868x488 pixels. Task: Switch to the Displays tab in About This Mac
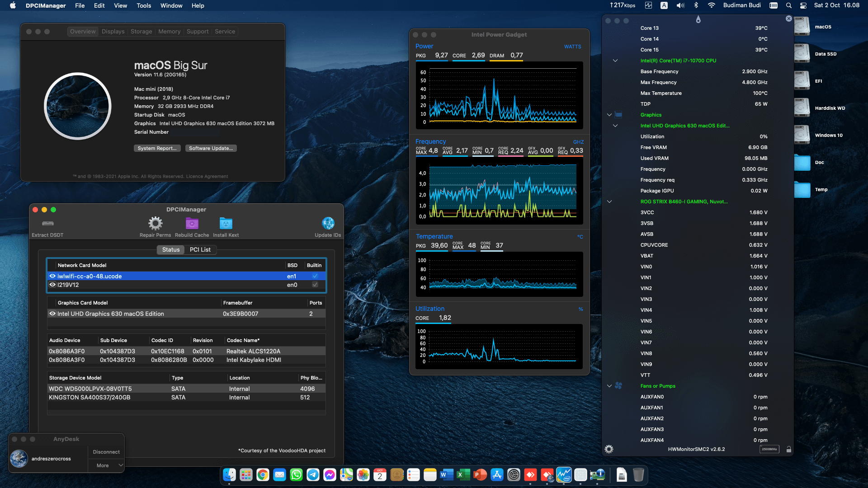113,32
